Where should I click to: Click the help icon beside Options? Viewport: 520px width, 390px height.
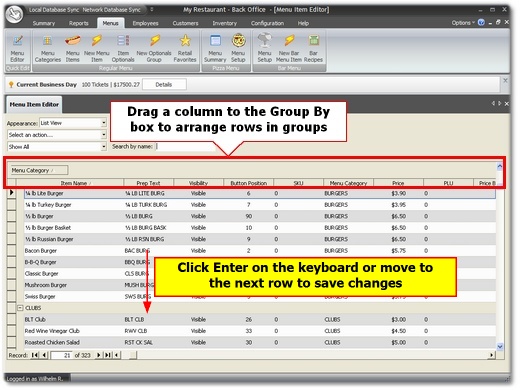[x=481, y=22]
